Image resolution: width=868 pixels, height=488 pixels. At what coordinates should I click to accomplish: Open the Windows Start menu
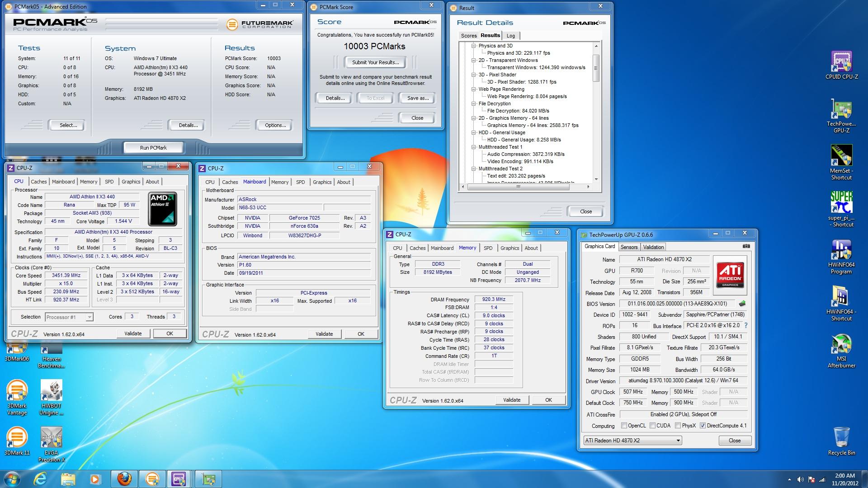point(12,479)
